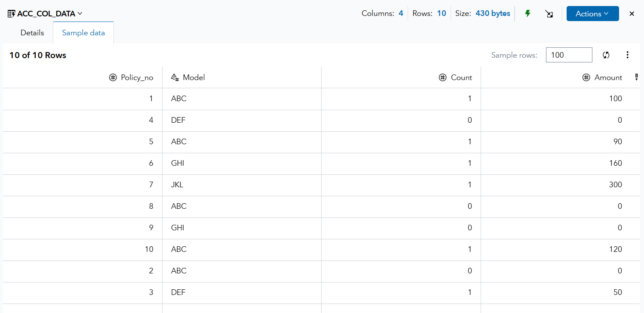
Task: Click the Columns count link
Action: 401,13
